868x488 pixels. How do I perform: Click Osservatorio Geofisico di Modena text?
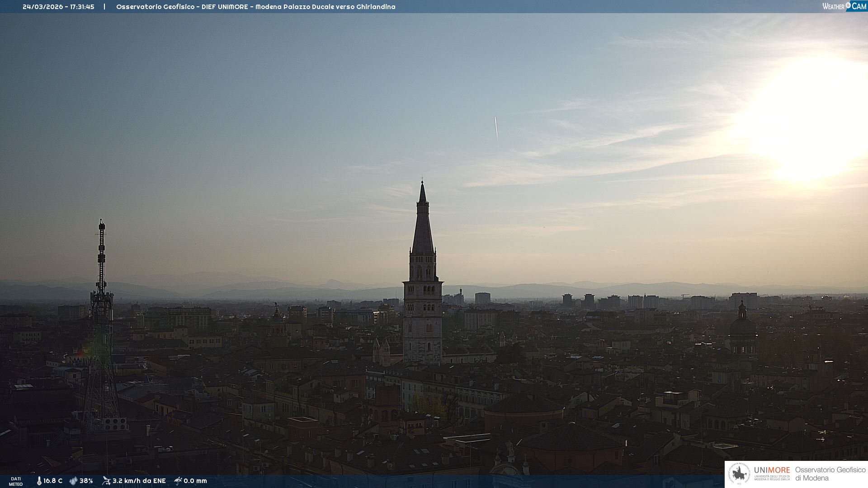(x=830, y=474)
